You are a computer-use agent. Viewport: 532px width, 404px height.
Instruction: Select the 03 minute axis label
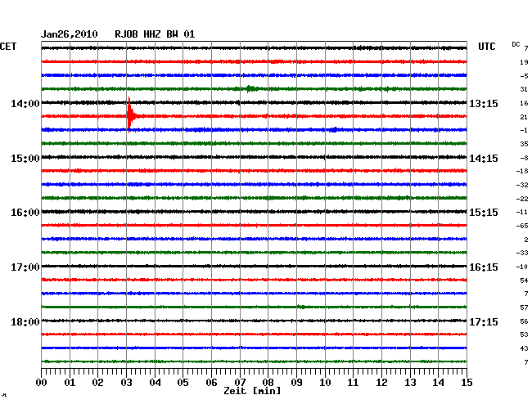[x=126, y=382]
